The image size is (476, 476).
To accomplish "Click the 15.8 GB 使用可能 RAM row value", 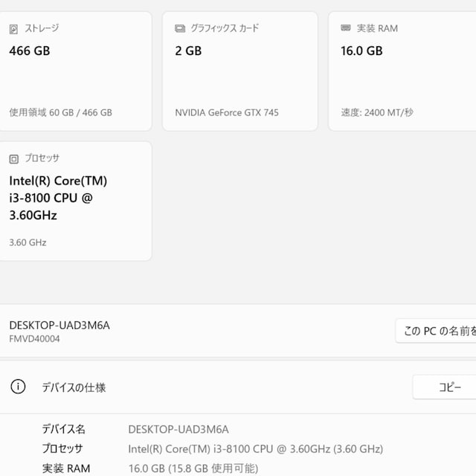I will click(193, 468).
